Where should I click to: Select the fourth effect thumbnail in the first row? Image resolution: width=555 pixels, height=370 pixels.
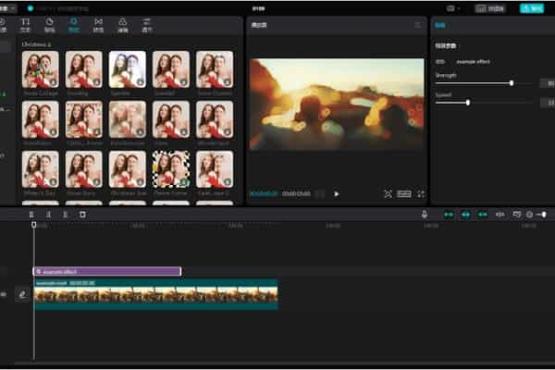click(171, 69)
